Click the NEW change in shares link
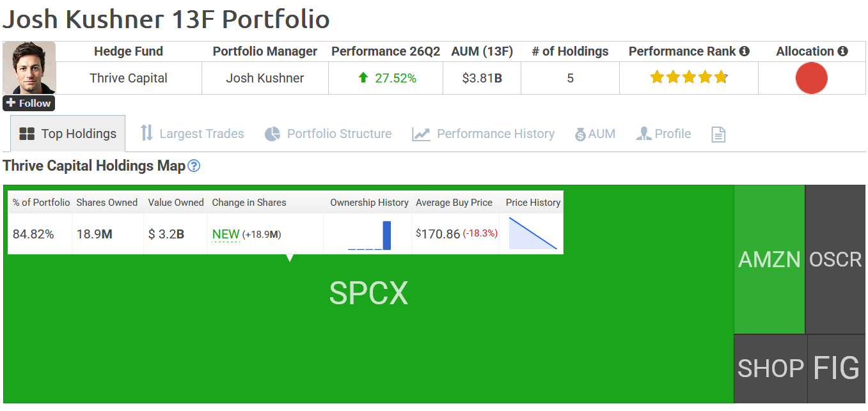Screen dimensions: 868x411 226,235
